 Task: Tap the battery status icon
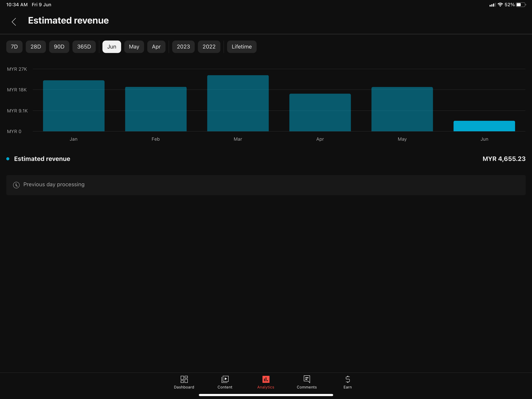[521, 5]
